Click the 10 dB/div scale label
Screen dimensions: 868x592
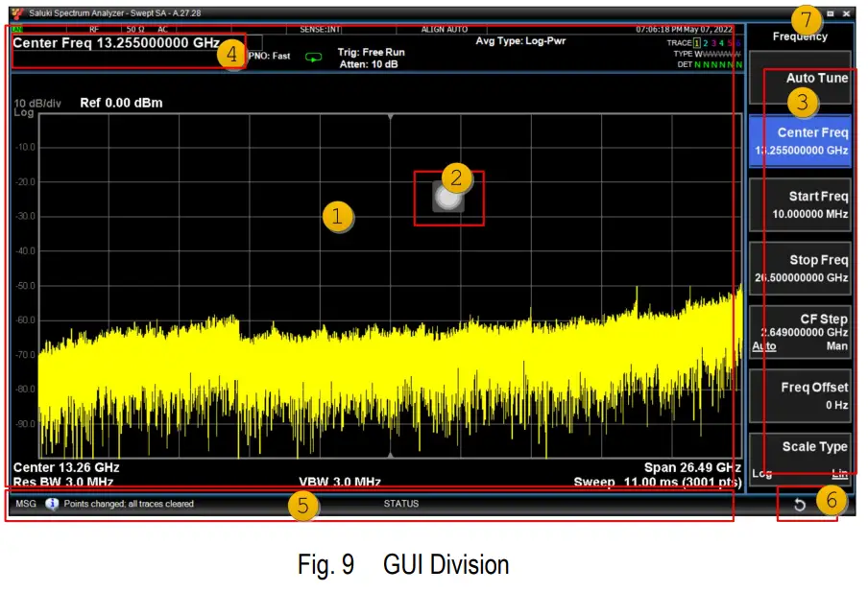[x=37, y=104]
